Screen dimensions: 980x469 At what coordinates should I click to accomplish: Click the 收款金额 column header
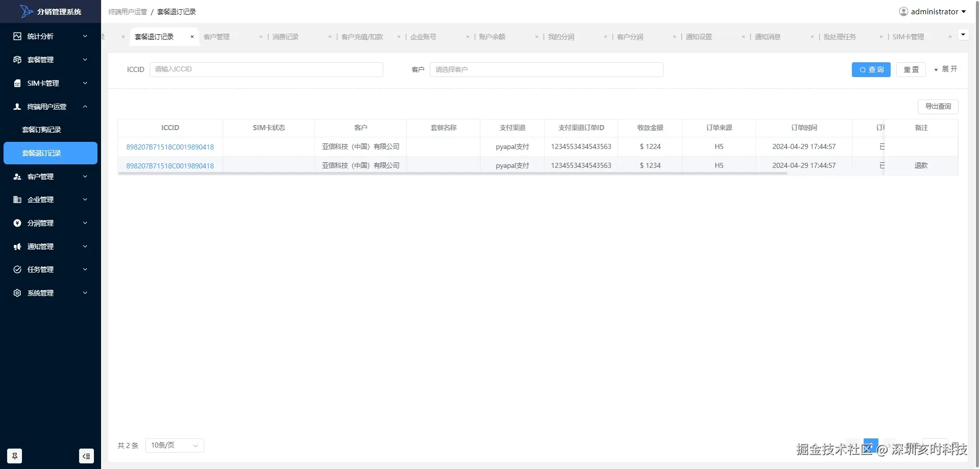coord(650,128)
